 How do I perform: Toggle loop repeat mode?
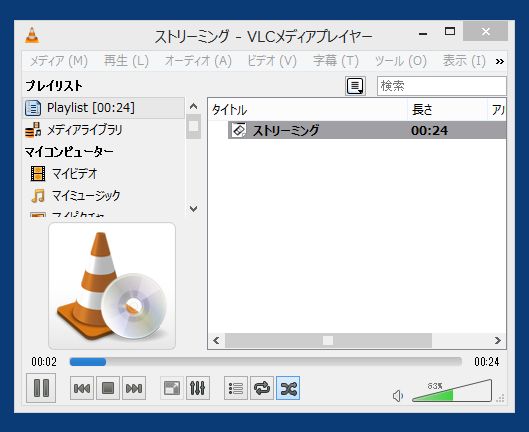[x=262, y=388]
